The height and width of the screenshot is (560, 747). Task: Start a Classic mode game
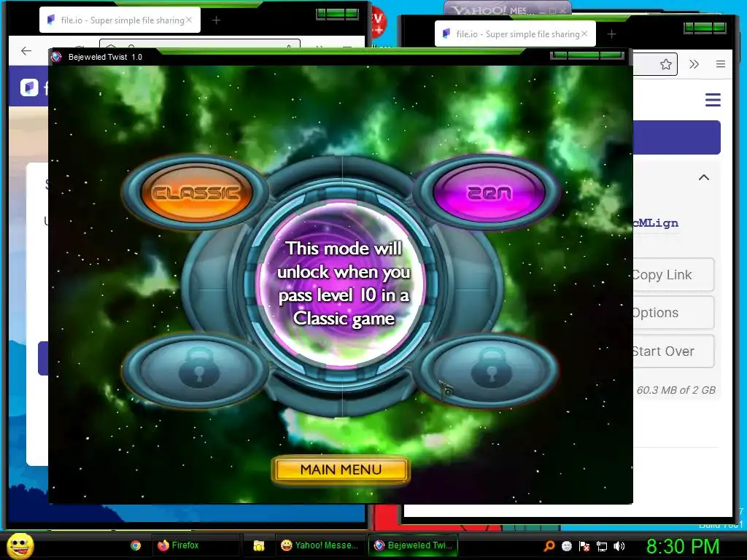pyautogui.click(x=196, y=192)
